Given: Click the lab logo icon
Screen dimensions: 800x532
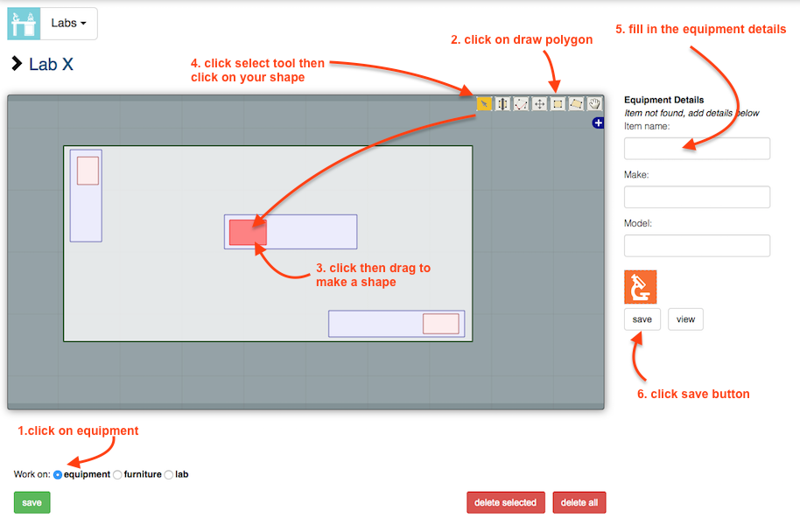Looking at the screenshot, I should tap(24, 24).
